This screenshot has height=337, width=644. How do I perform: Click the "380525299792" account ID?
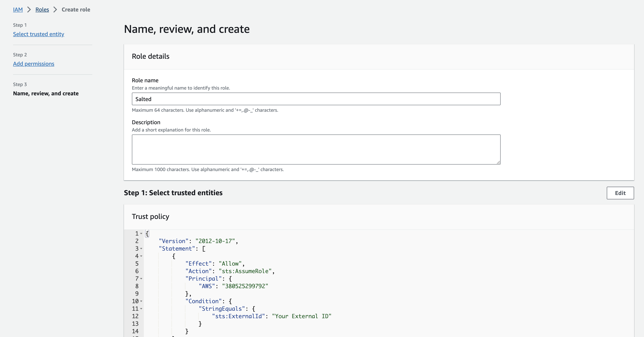tap(245, 286)
